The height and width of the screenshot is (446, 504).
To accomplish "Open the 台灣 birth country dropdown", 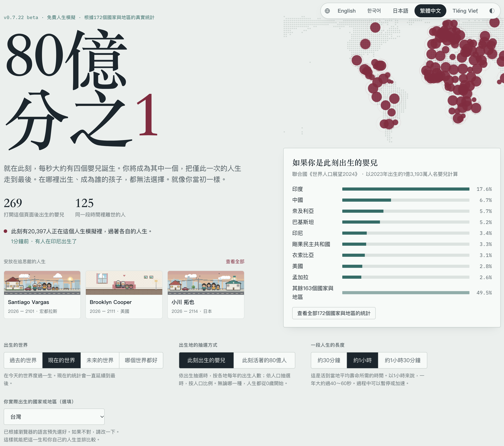I will click(x=54, y=417).
